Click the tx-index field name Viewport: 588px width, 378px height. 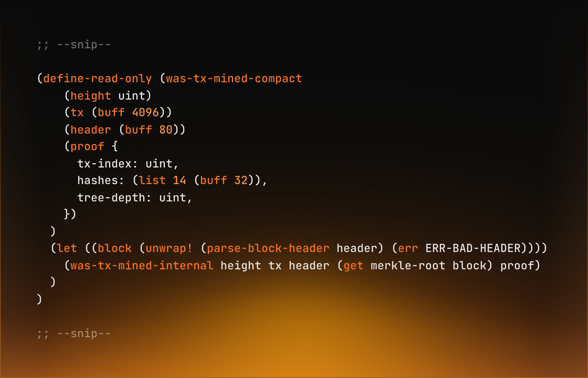click(104, 164)
